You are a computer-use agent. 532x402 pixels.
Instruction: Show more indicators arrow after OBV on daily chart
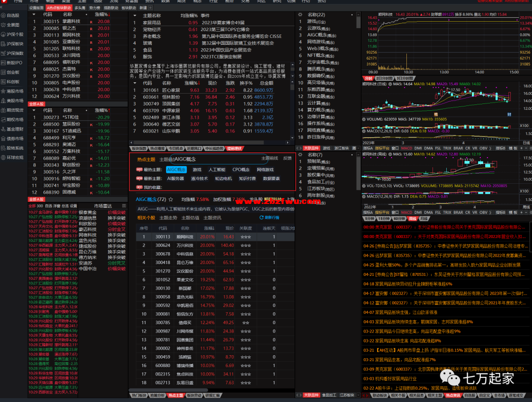coord(490,148)
